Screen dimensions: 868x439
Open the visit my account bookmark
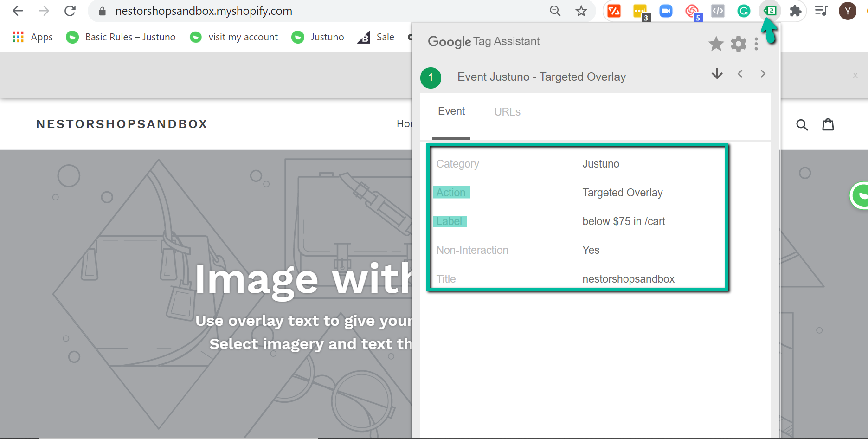click(234, 37)
